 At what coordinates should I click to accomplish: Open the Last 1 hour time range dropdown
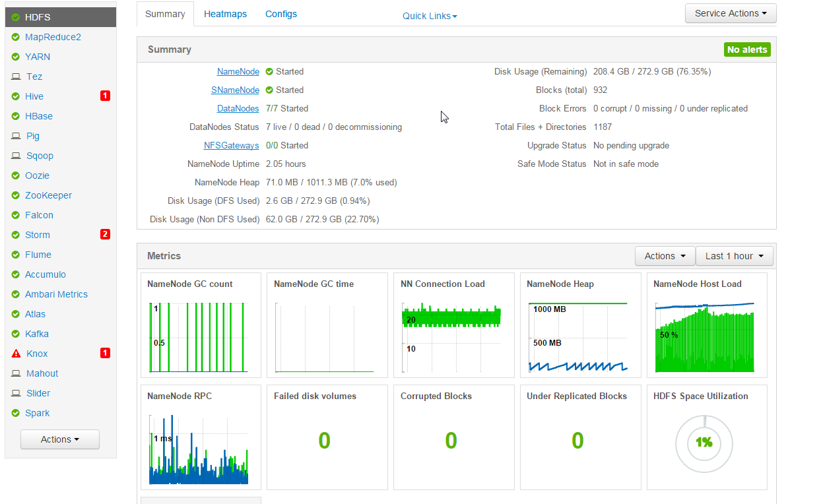pyautogui.click(x=734, y=256)
